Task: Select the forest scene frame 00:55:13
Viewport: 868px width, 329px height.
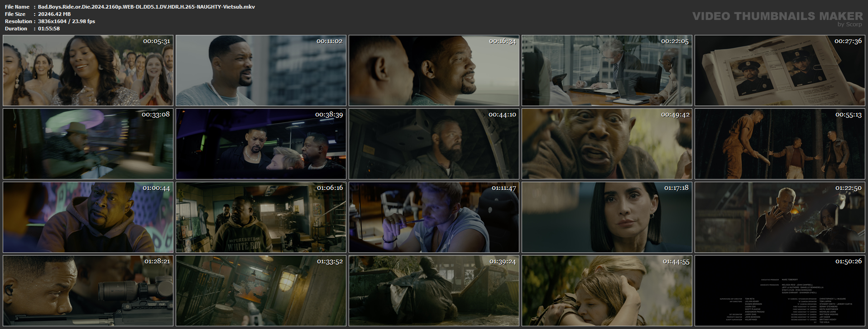Action: pyautogui.click(x=780, y=144)
